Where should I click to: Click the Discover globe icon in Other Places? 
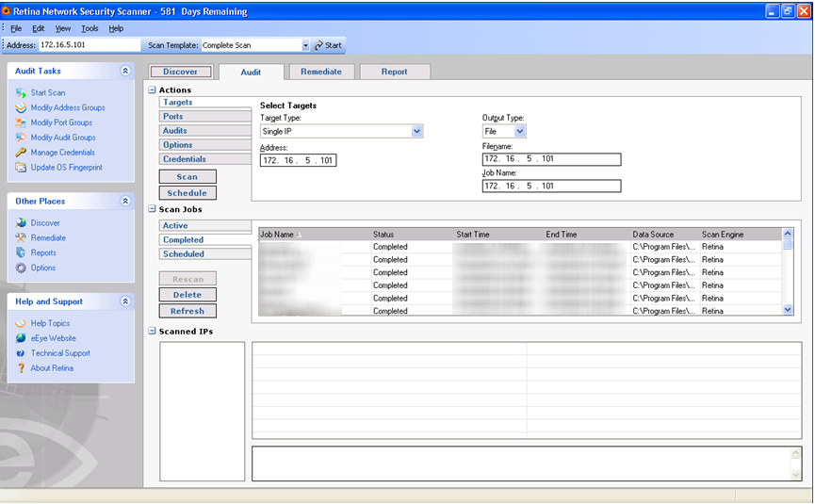tap(21, 223)
